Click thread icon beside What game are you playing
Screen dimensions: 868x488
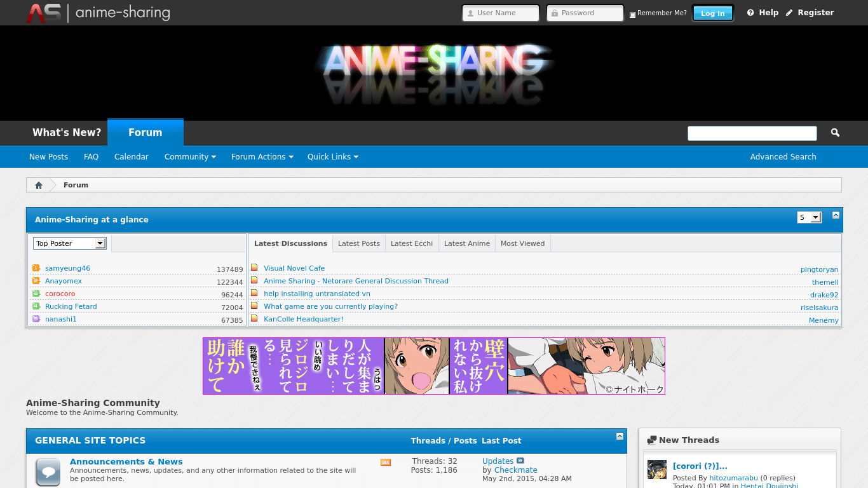(254, 306)
